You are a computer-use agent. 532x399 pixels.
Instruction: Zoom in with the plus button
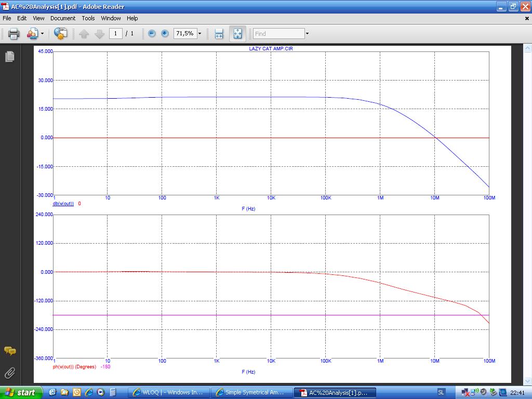click(165, 33)
